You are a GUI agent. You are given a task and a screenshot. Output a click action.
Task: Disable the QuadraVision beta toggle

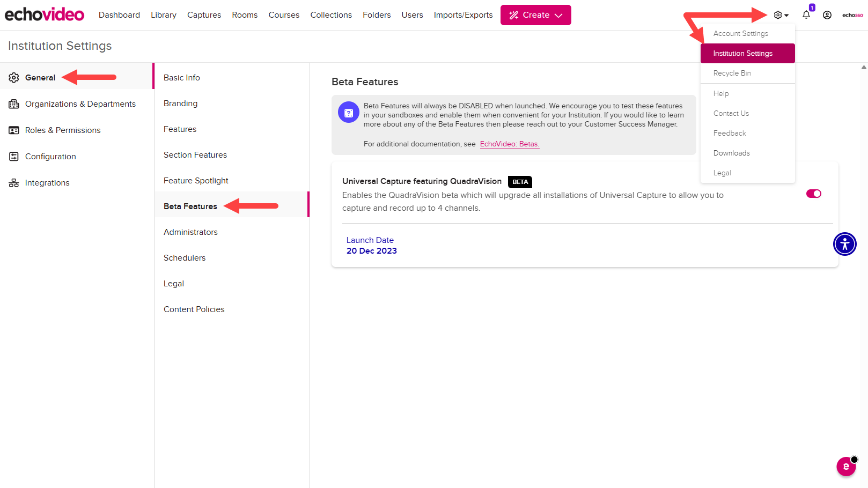[x=813, y=194]
